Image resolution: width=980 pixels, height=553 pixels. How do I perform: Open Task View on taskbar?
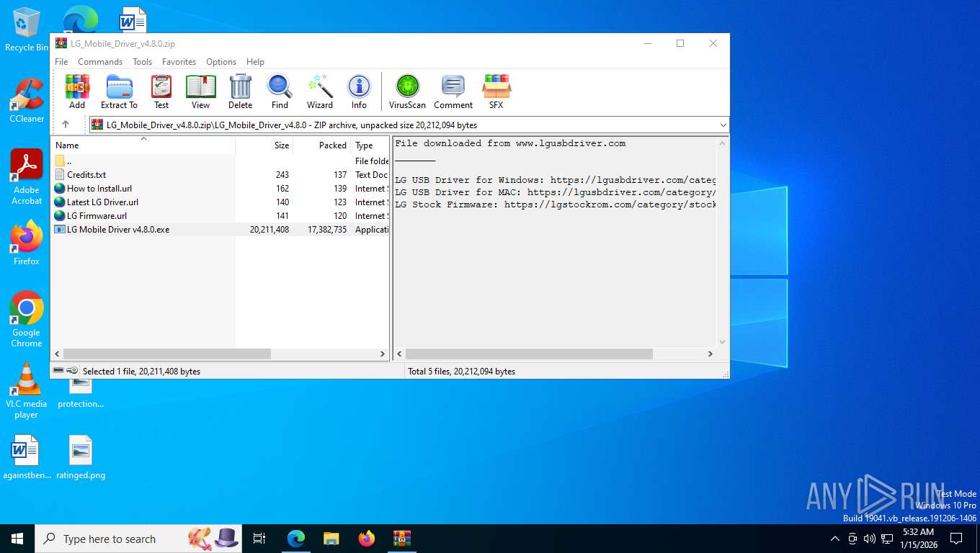pos(259,539)
